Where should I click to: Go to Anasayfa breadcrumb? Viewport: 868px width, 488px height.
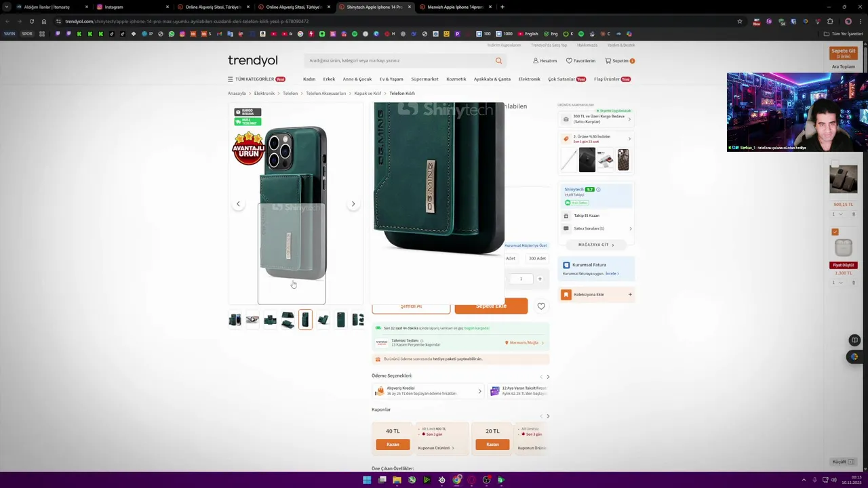coord(237,94)
